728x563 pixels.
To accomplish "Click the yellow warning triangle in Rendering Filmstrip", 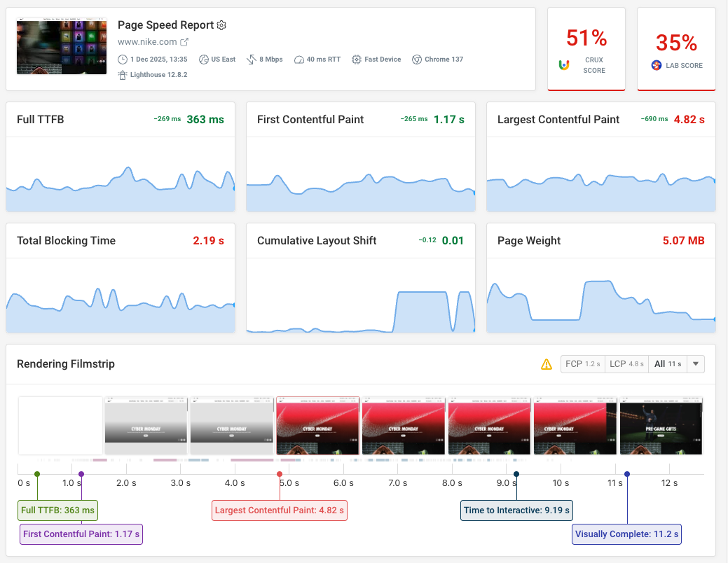I will click(x=547, y=363).
